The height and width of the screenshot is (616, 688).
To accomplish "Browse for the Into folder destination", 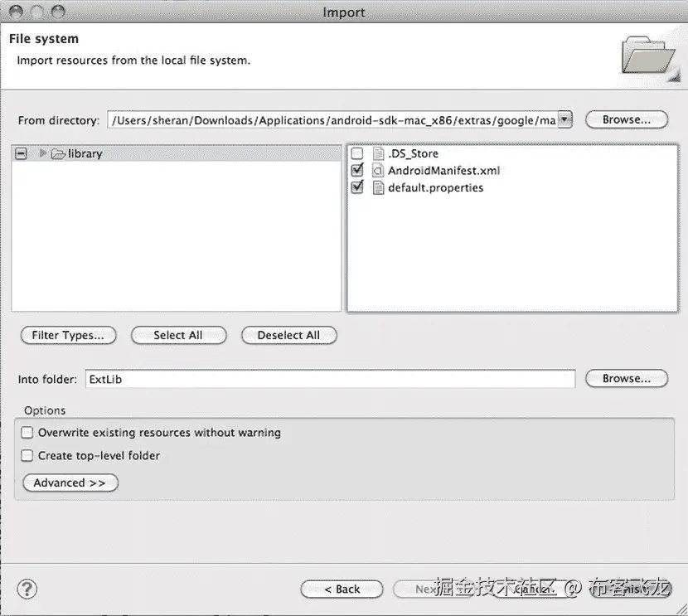I will pos(626,378).
